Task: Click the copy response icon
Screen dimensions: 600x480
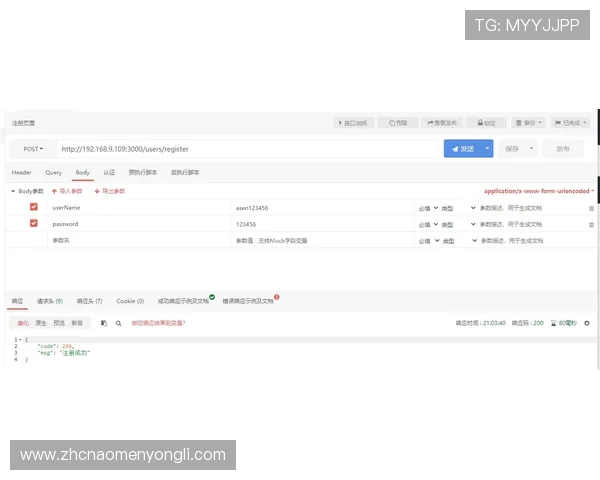Action: pos(103,323)
